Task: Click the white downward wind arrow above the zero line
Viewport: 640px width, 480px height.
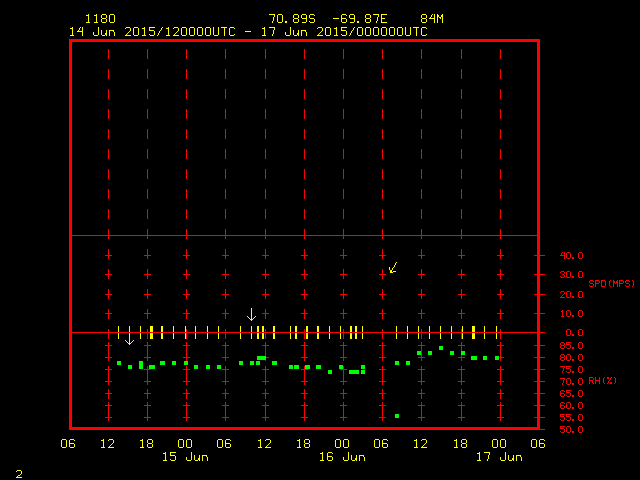Action: 251,314
